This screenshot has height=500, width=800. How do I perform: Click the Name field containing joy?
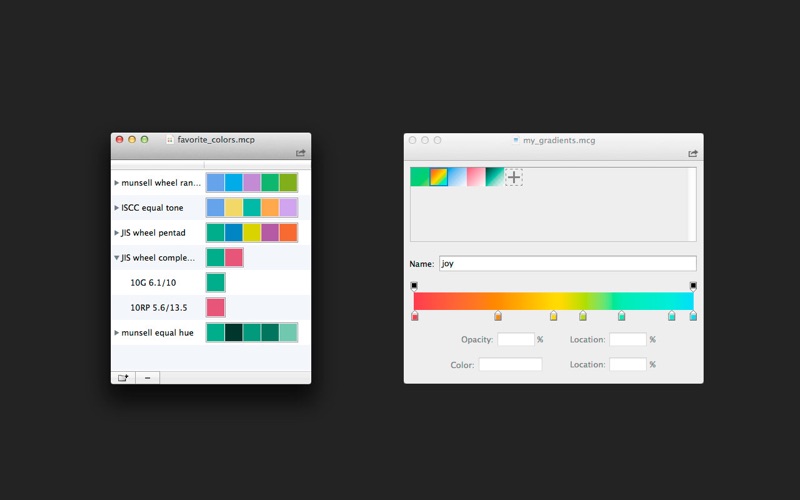point(567,264)
